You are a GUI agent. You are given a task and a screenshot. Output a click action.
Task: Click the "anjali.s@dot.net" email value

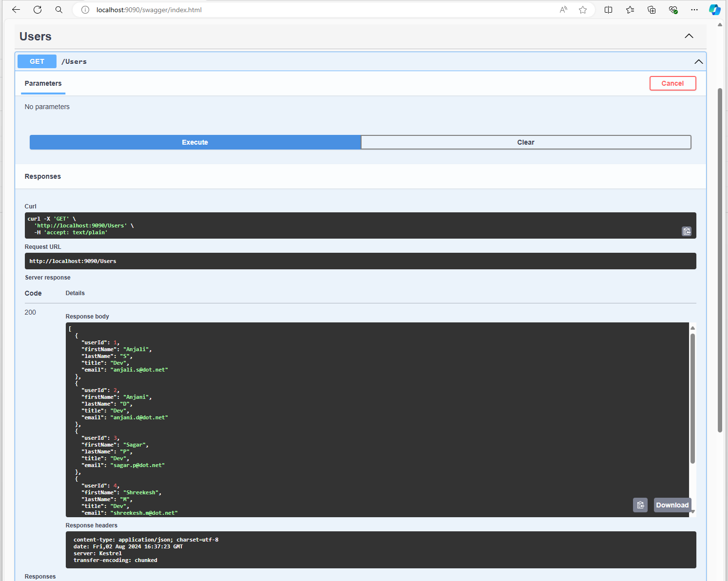coord(139,370)
